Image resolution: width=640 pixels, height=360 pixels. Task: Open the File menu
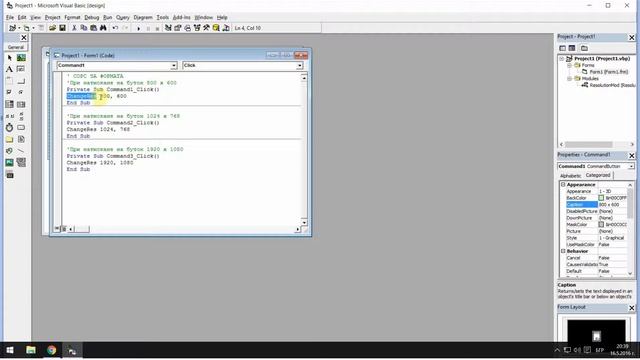[10, 18]
